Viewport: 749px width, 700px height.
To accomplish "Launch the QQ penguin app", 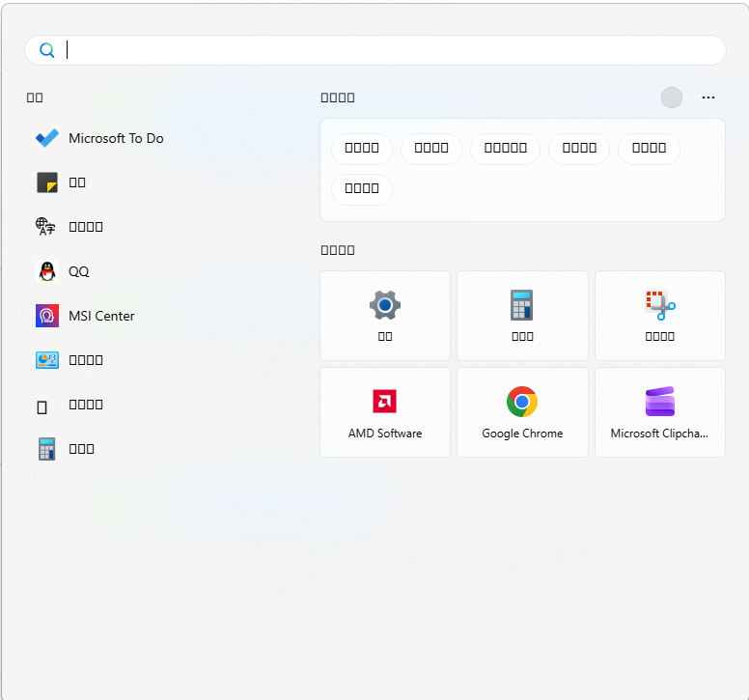I will (62, 271).
